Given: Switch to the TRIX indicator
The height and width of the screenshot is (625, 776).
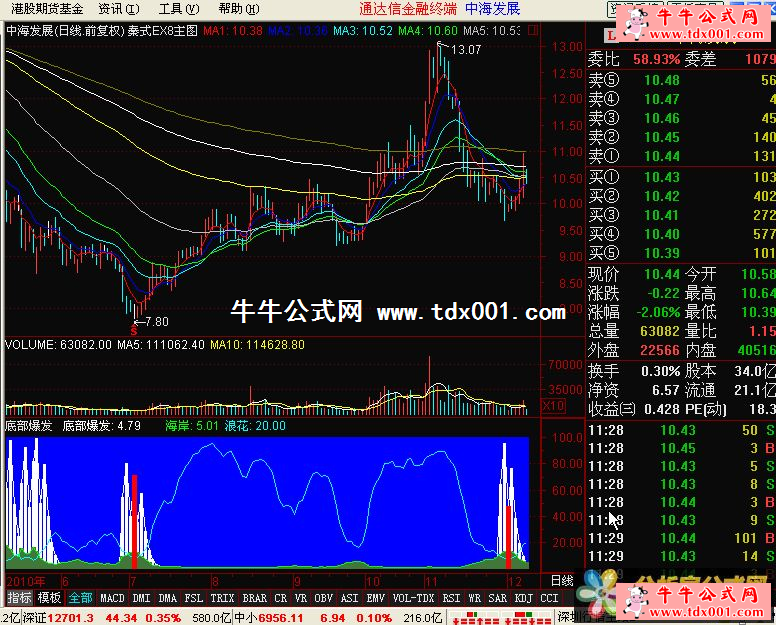Looking at the screenshot, I should pos(223,598).
